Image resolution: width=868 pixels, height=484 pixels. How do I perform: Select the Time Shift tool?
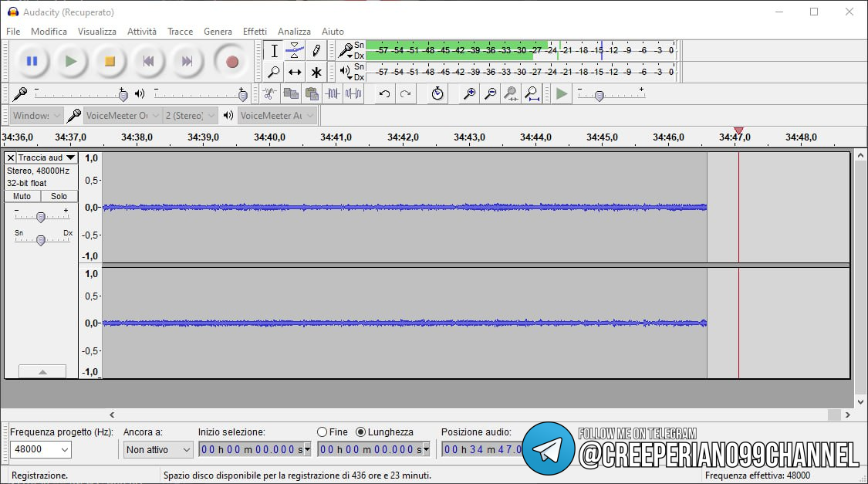(295, 72)
